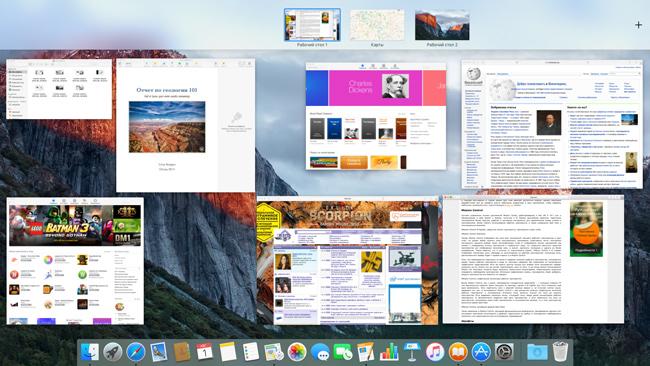Open Keynote podium icon in Dock
Image resolution: width=650 pixels, height=366 pixels.
coord(412,352)
